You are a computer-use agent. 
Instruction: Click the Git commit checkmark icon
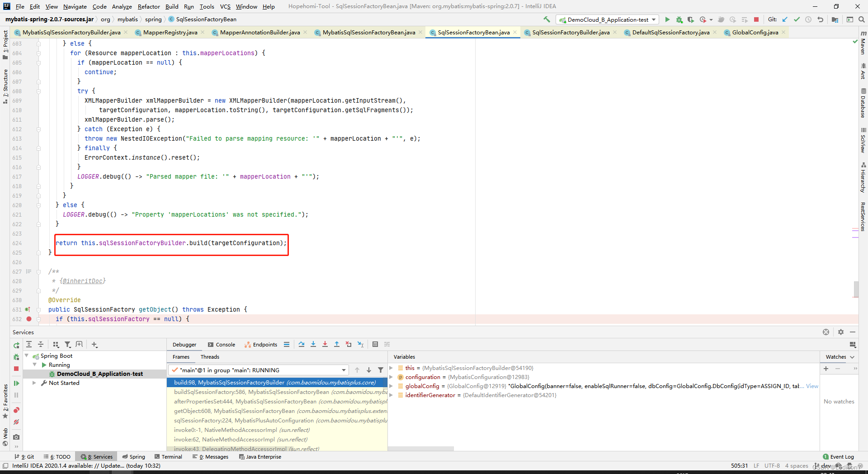tap(797, 19)
